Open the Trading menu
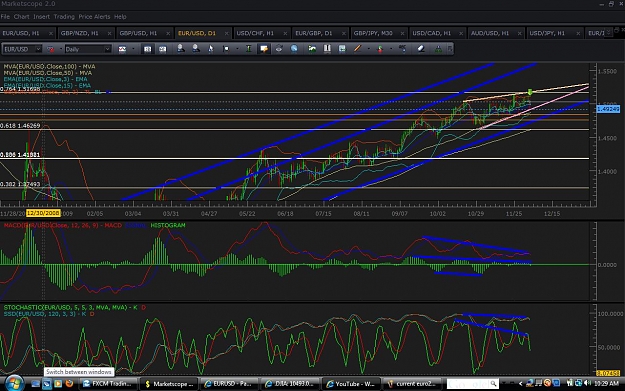625x391 pixels. coord(64,17)
